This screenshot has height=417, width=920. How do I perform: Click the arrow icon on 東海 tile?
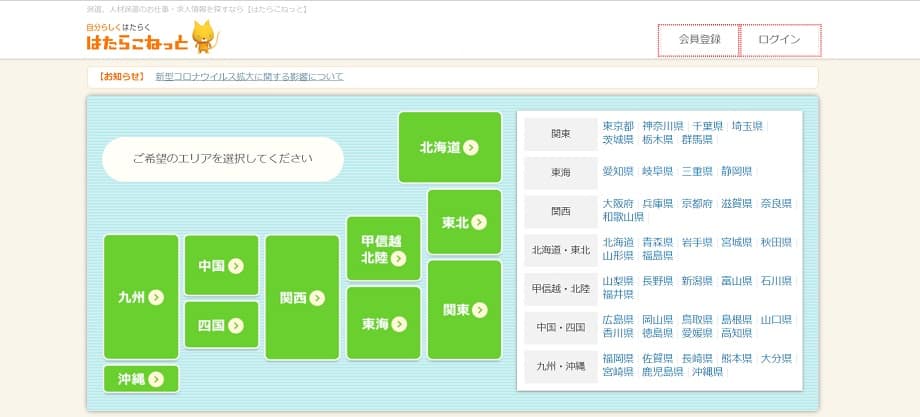(x=399, y=324)
